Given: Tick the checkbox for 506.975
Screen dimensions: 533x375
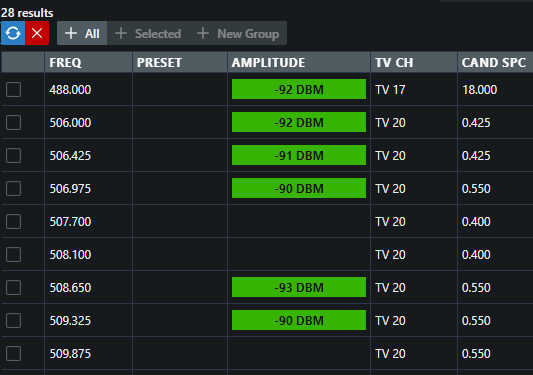Looking at the screenshot, I should (x=14, y=189).
